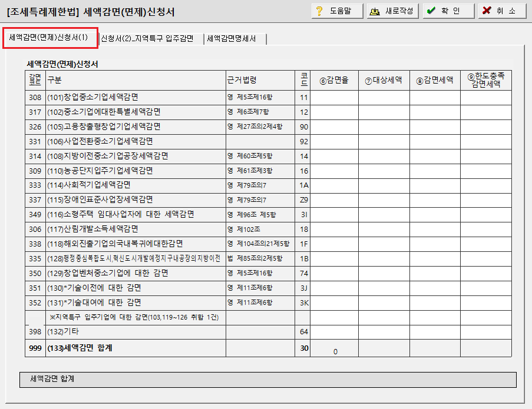Viewport: 532px width, 409px height.
Task: Select ⑨한도충족감면세액 cell for 산림개발소득세액감면 row
Action: click(486, 230)
